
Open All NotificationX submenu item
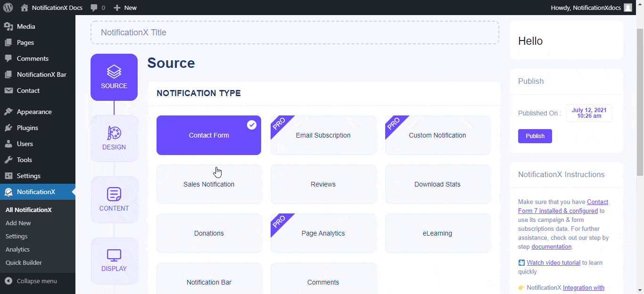tap(29, 210)
